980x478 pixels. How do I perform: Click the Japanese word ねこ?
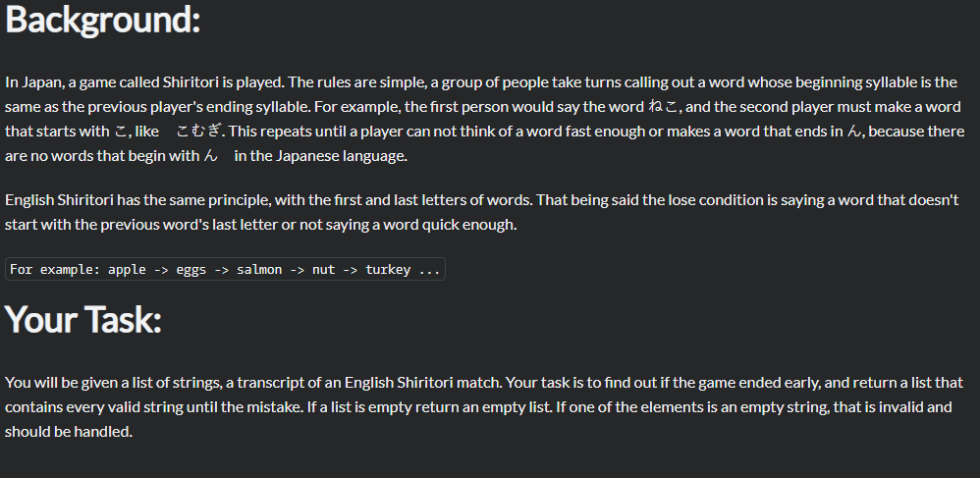pos(663,107)
